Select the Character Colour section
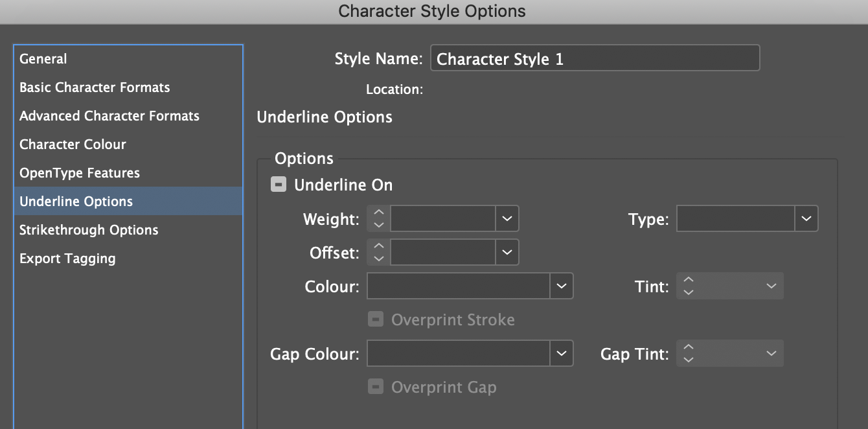This screenshot has width=868, height=429. (73, 144)
